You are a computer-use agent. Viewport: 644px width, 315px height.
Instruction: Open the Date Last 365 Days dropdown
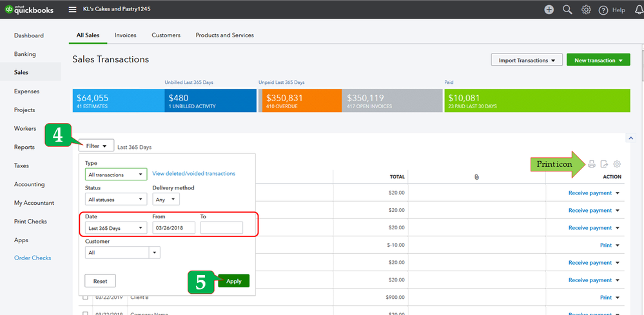116,228
